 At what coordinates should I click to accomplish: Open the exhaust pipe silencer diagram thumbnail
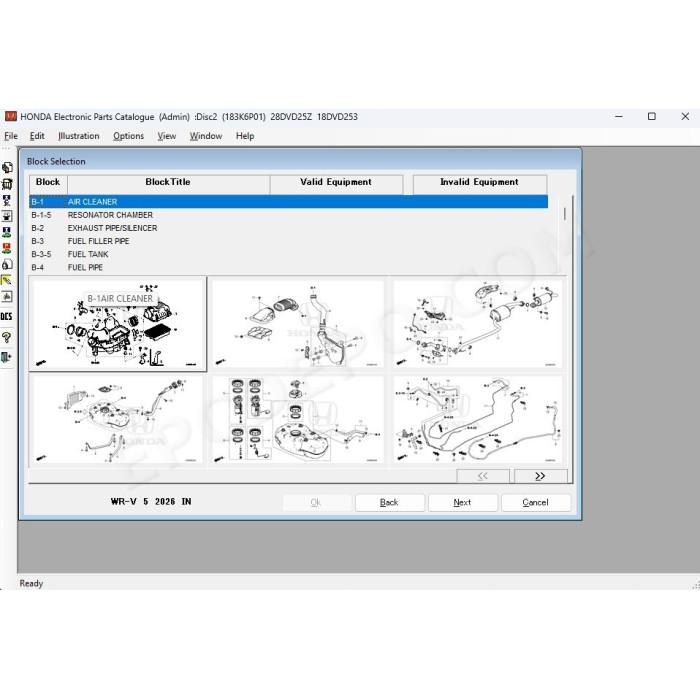[478, 325]
